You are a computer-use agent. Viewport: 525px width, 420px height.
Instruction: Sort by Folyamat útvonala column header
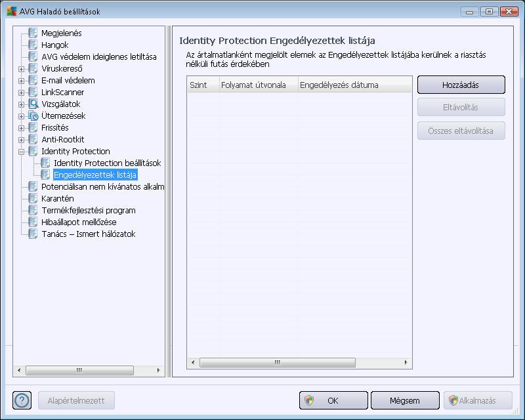(259, 85)
